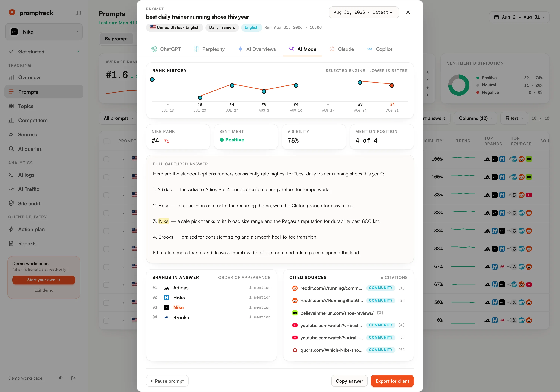Select the AI Mode tab
Image resolution: width=560 pixels, height=392 pixels.
[x=302, y=49]
